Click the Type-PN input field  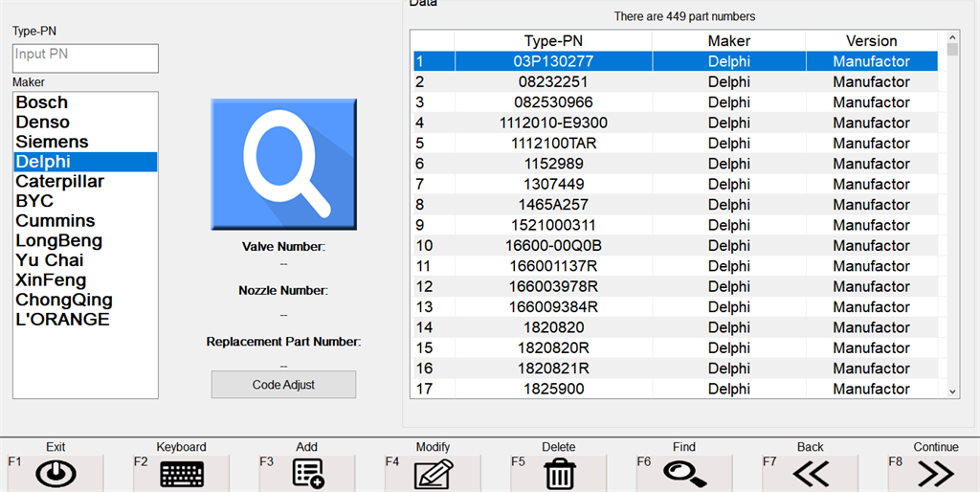tap(85, 57)
